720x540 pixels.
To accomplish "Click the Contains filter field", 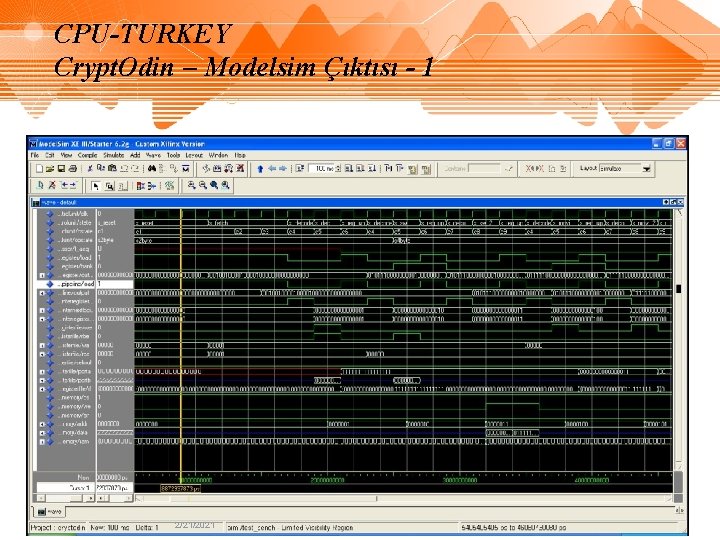I will point(484,169).
